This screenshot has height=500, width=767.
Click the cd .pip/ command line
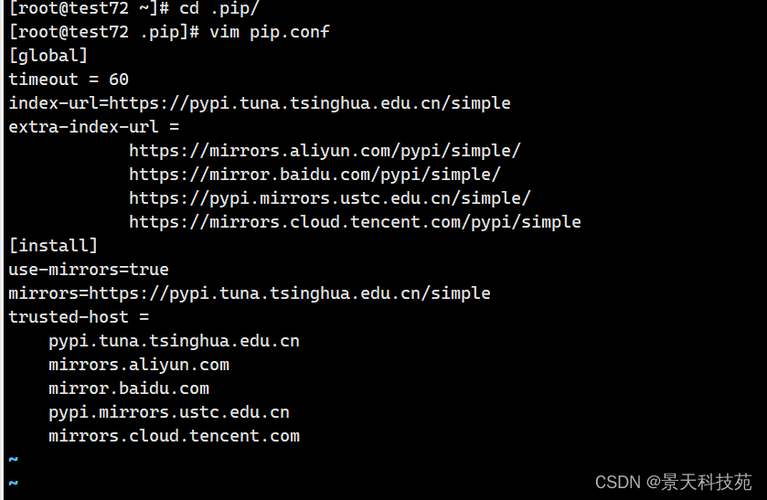tap(134, 9)
